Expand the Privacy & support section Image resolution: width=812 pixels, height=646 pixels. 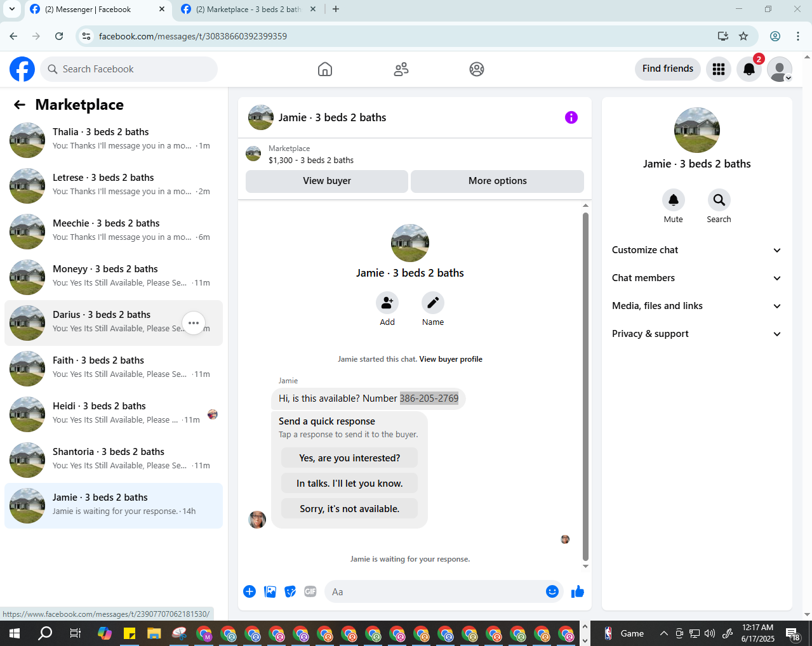(x=696, y=334)
